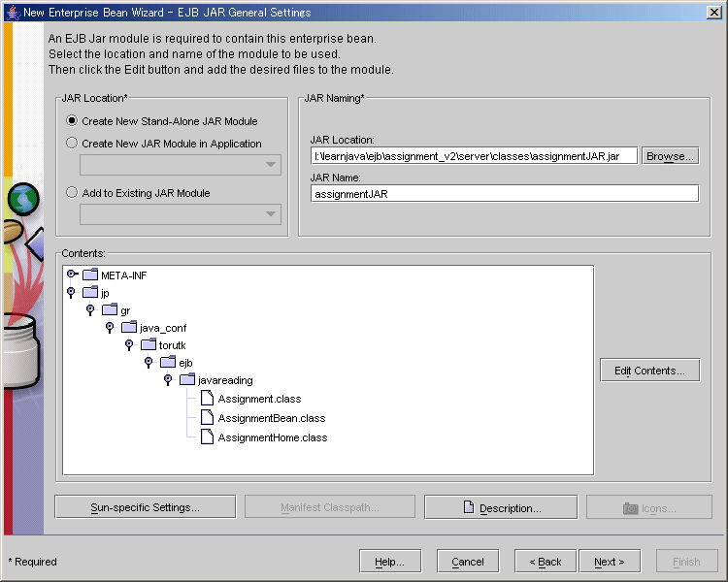The image size is (728, 582).
Task: Click the Manifest Classpath... button
Action: (x=330, y=507)
